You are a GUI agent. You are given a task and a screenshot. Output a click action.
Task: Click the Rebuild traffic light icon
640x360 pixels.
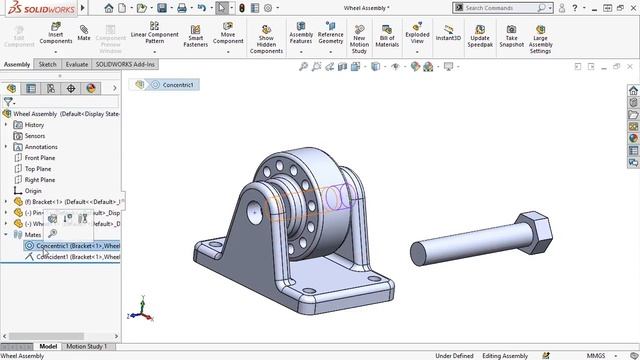tap(242, 8)
